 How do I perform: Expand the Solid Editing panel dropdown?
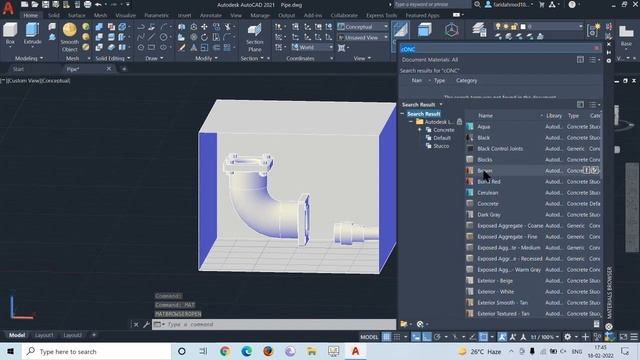tap(113, 58)
